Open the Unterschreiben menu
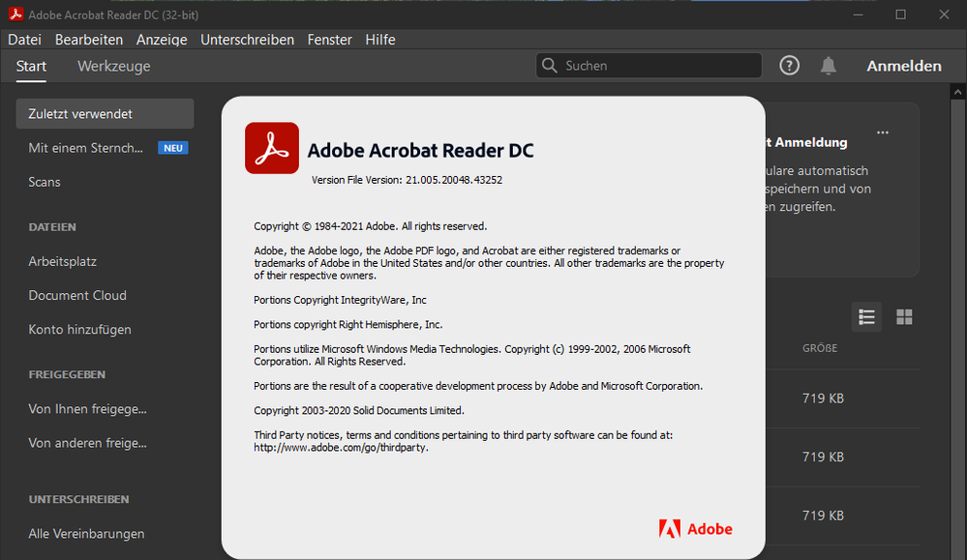 tap(247, 40)
